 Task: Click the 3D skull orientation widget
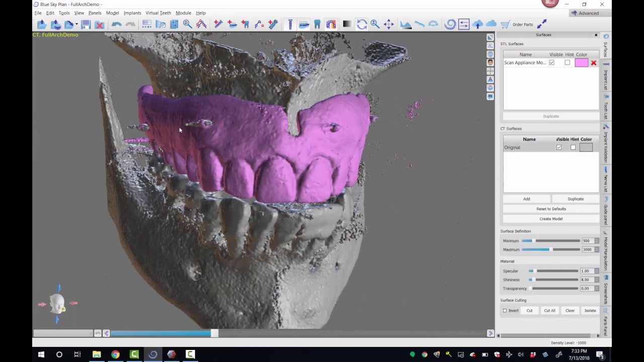tap(58, 303)
